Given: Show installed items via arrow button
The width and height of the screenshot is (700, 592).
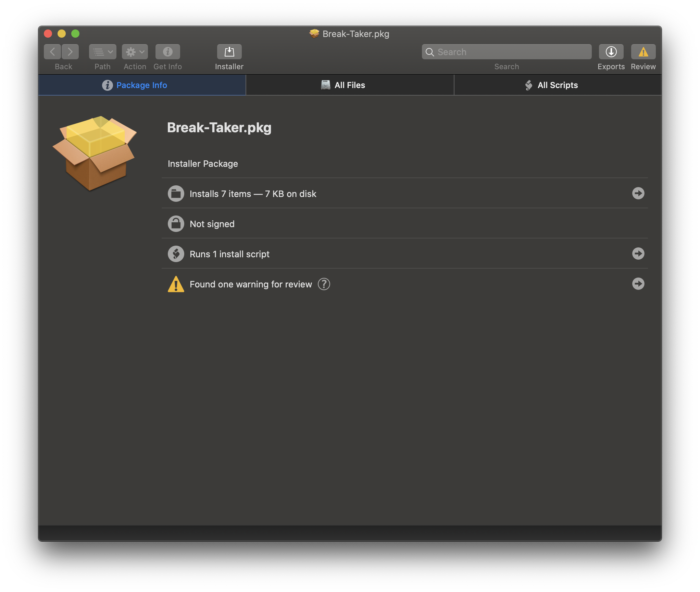Looking at the screenshot, I should point(638,193).
